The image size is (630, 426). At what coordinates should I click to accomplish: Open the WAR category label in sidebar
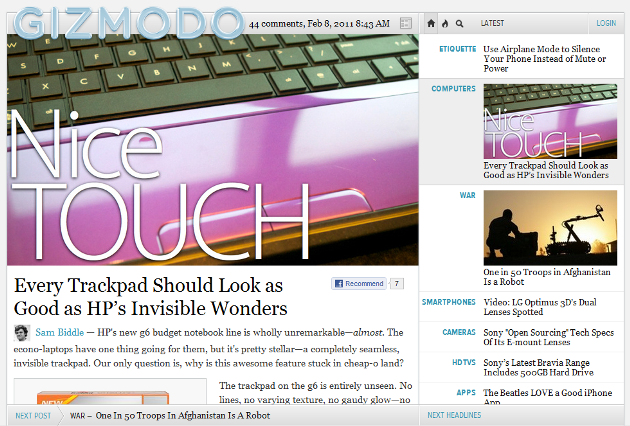[x=467, y=195]
